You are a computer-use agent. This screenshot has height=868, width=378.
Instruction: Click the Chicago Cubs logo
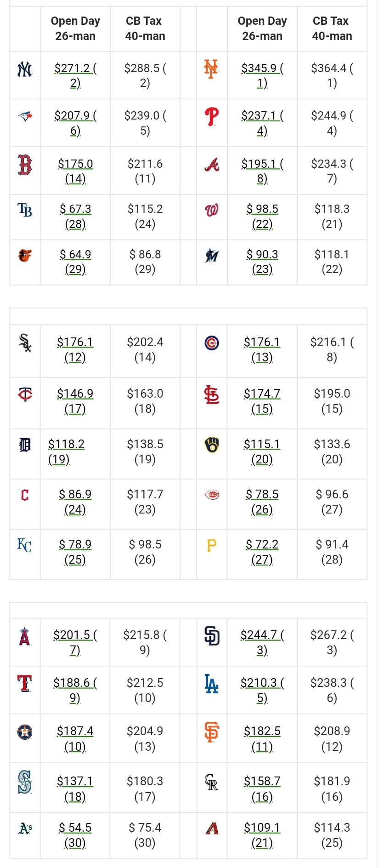(x=212, y=343)
